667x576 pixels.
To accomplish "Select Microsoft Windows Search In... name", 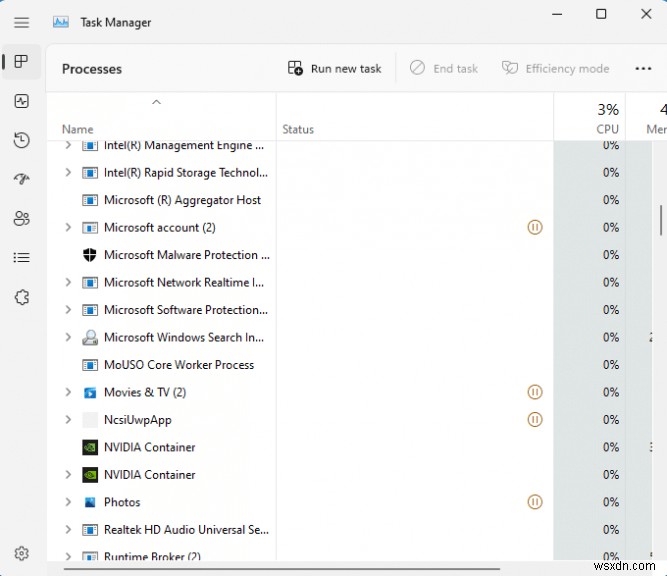I will (x=184, y=337).
